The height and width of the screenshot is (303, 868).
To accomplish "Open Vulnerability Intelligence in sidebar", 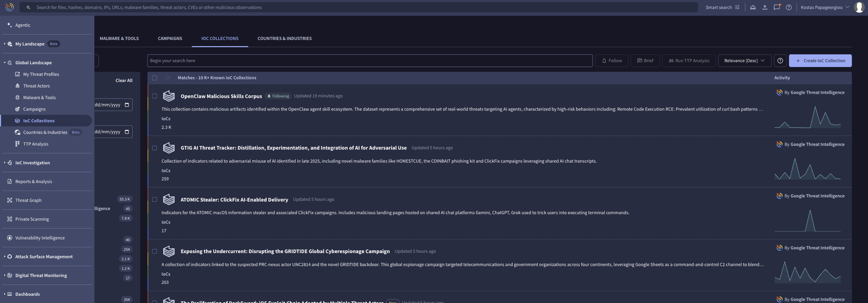I will 39,238.
